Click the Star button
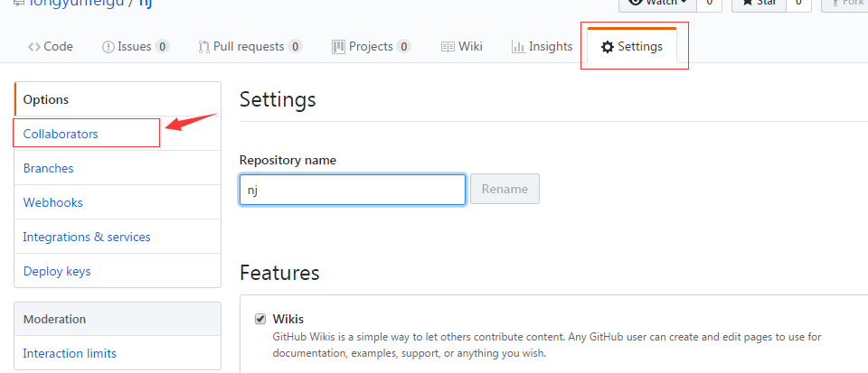 [760, 4]
